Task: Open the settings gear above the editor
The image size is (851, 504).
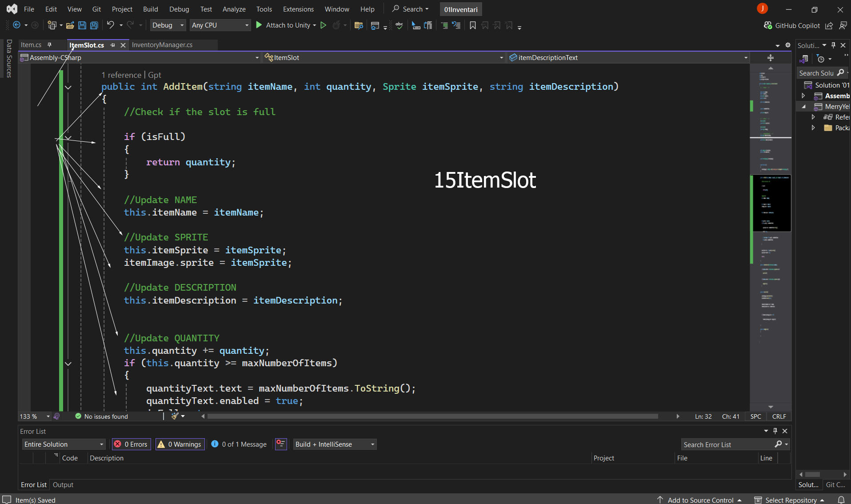Action: tap(787, 45)
